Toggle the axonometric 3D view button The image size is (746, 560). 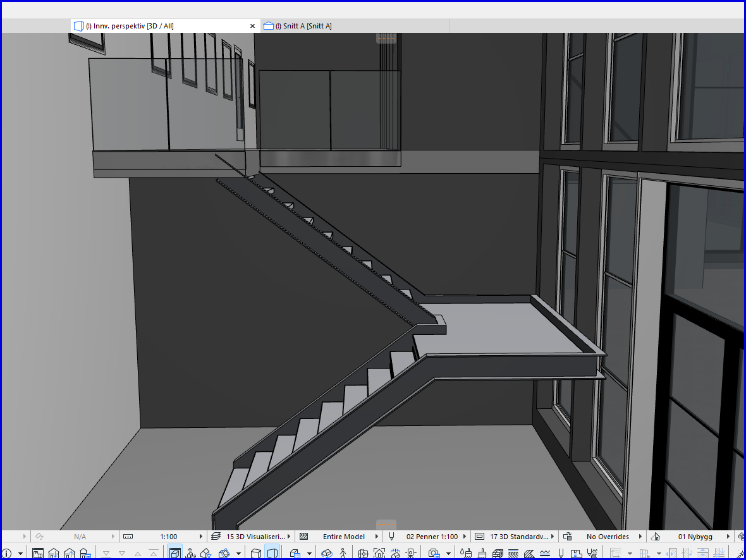click(x=256, y=554)
